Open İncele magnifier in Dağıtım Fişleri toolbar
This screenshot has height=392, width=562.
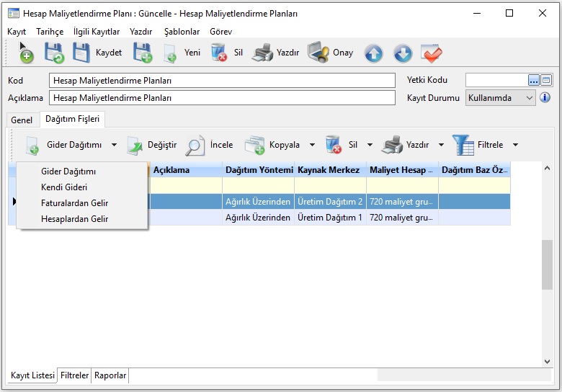195,145
